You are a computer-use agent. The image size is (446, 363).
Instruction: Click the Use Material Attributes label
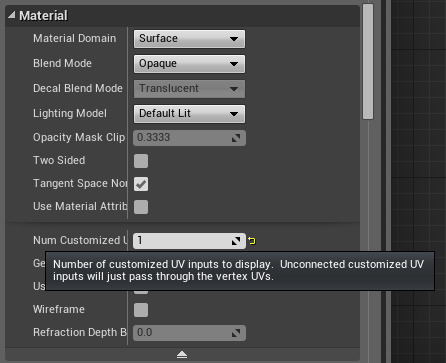pos(80,206)
